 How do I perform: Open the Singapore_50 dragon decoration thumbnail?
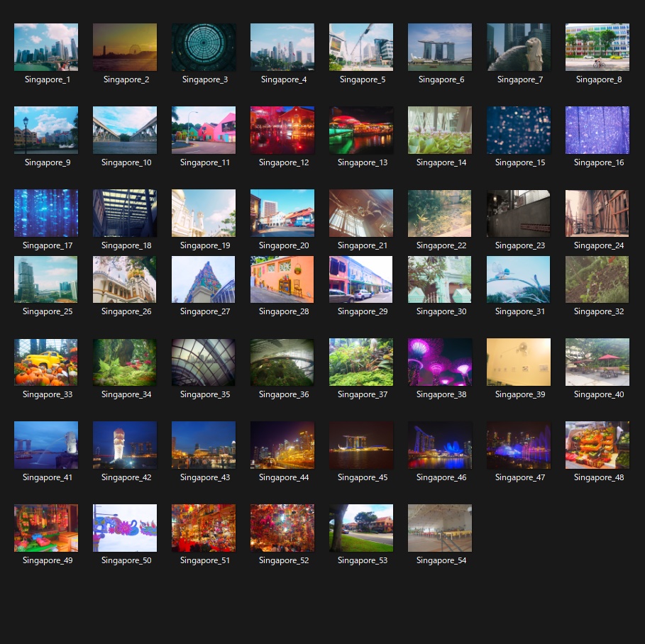[x=125, y=528]
